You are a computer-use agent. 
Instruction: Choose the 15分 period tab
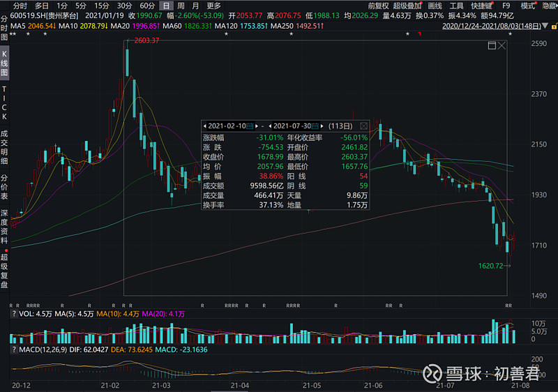click(102, 6)
